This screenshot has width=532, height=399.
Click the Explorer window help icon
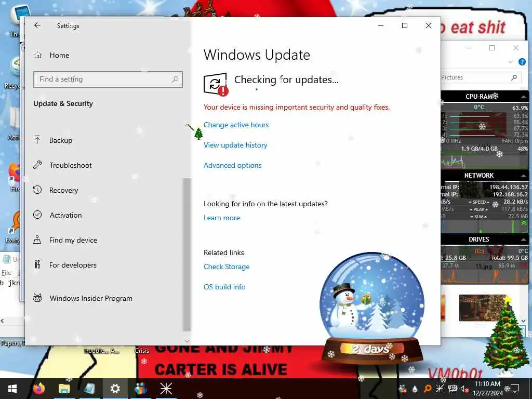(x=522, y=62)
